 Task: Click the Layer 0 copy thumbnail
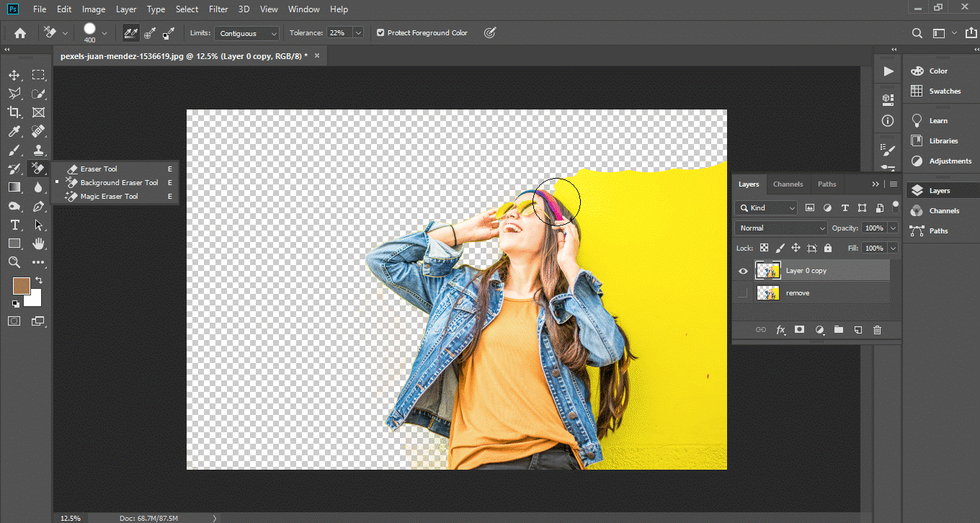(x=767, y=271)
